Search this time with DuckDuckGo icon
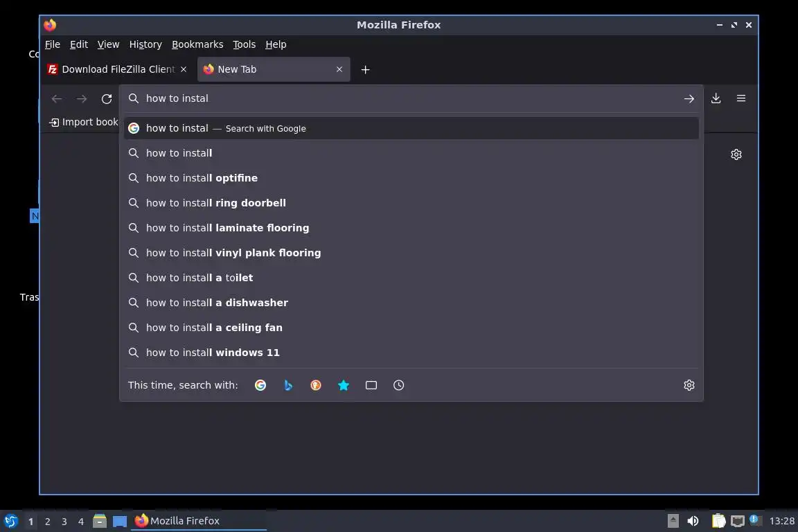Viewport: 798px width, 532px height. coord(316,385)
